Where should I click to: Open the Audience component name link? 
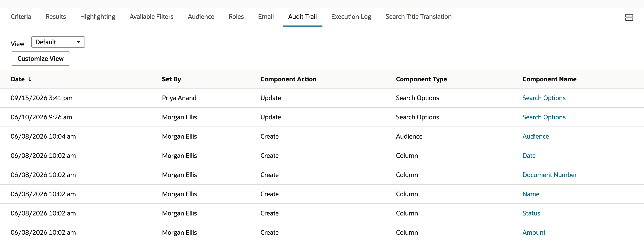coord(536,137)
